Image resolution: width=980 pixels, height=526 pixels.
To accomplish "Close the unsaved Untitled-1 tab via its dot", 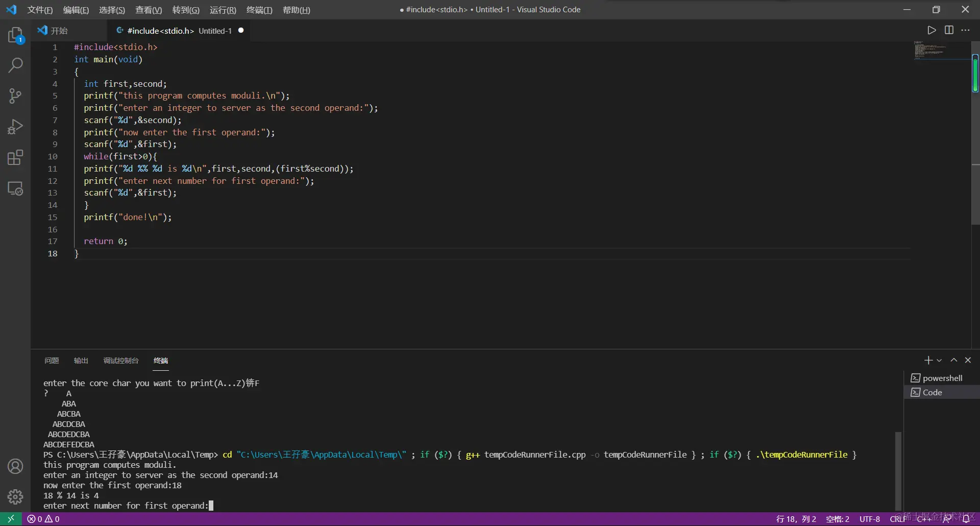I will point(241,30).
